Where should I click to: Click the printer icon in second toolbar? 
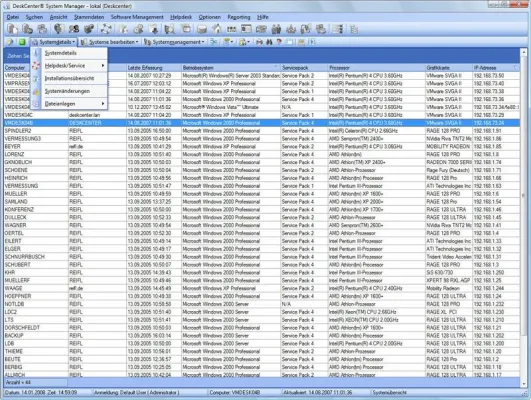point(259,42)
